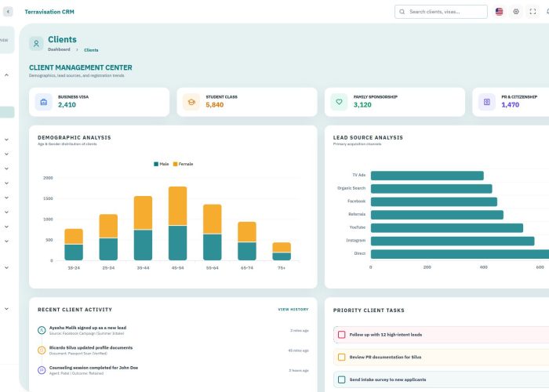Screen dimensions: 549x392
Task: Open settings via the gear icon
Action: tap(516, 12)
